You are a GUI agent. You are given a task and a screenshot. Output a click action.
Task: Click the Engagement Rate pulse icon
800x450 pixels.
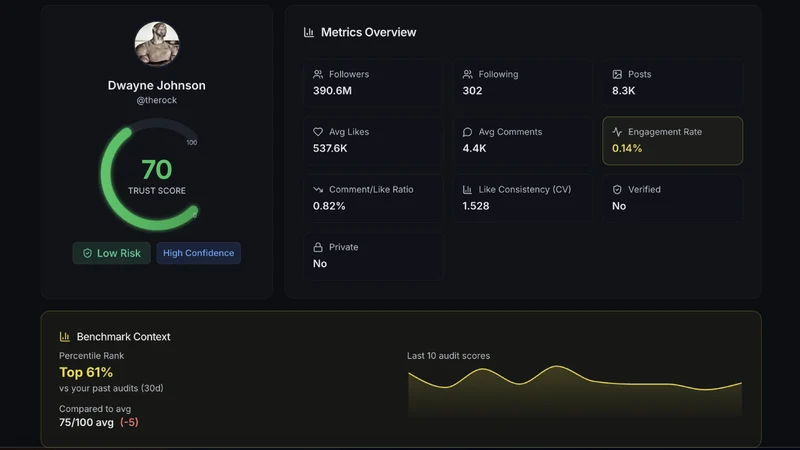point(617,132)
